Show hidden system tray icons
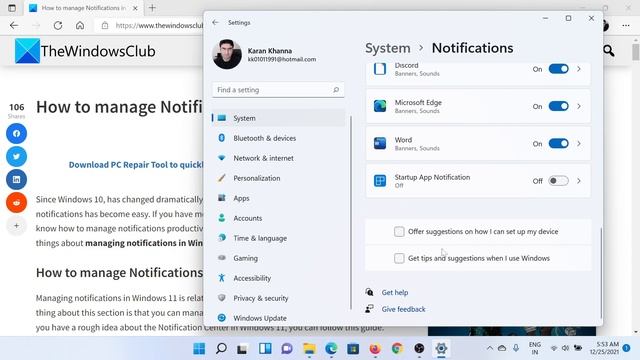 click(x=489, y=348)
